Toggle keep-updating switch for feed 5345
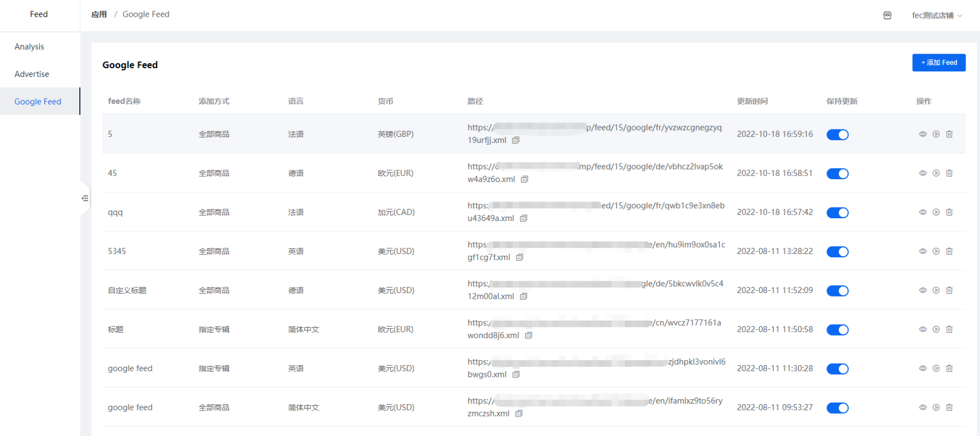The width and height of the screenshot is (980, 436). (838, 252)
